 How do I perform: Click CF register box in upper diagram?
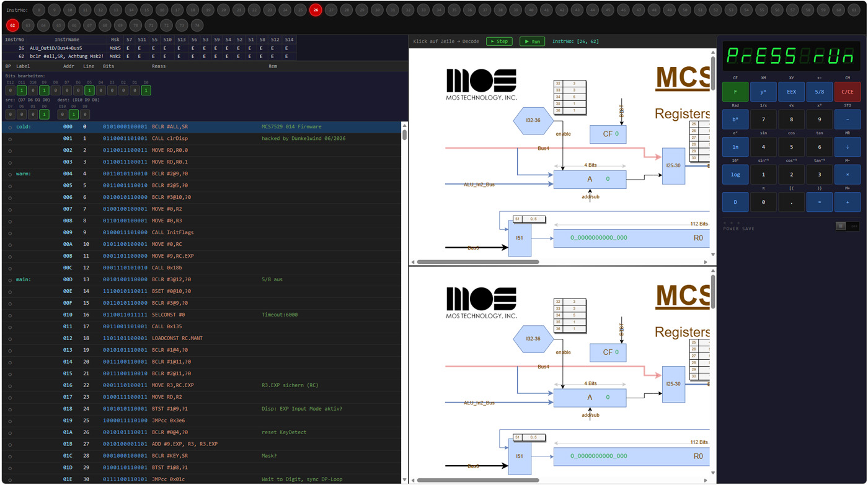point(608,134)
